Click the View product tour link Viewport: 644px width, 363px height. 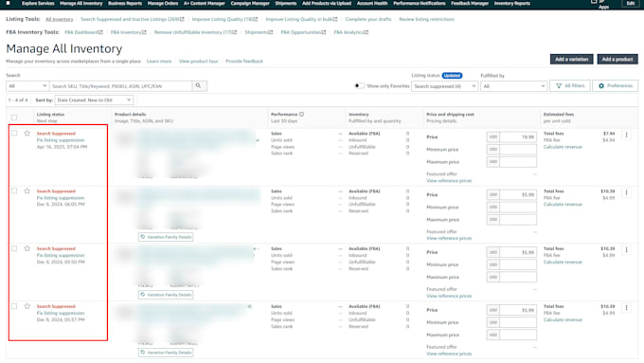click(x=198, y=62)
